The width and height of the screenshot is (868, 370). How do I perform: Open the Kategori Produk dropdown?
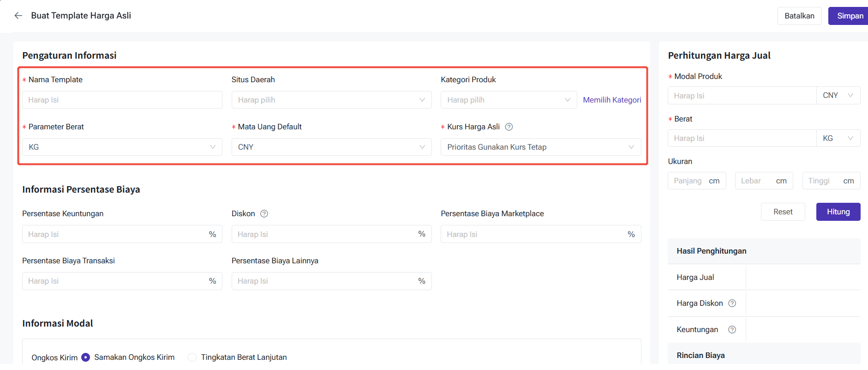[509, 100]
